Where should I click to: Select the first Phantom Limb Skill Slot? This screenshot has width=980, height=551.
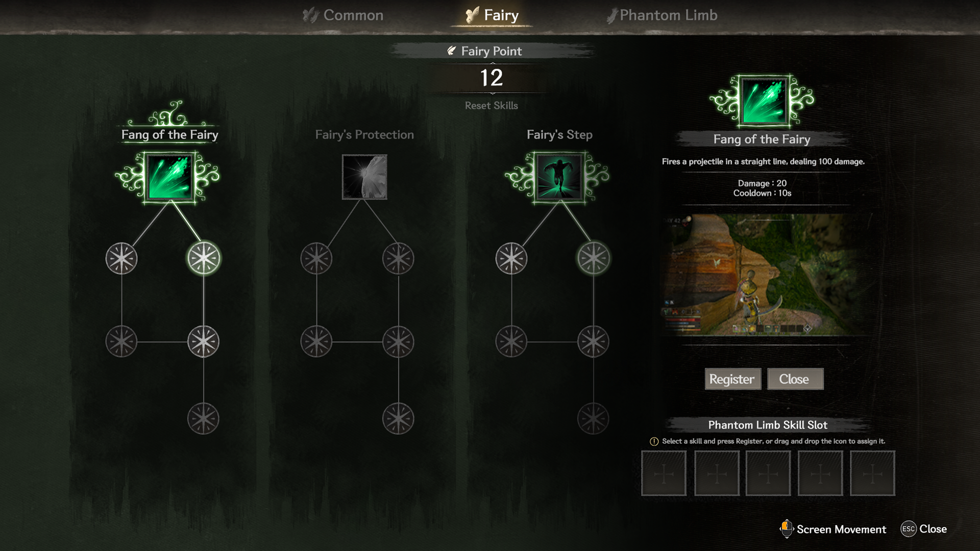[664, 473]
